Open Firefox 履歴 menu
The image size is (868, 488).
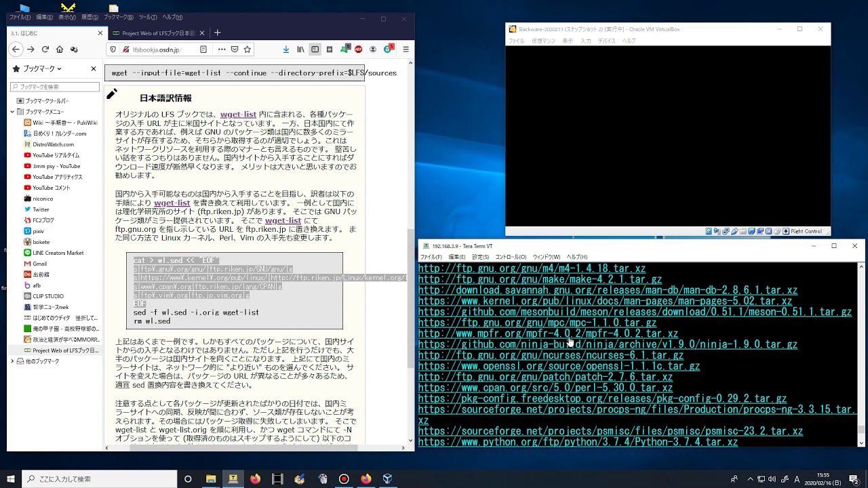(90, 17)
